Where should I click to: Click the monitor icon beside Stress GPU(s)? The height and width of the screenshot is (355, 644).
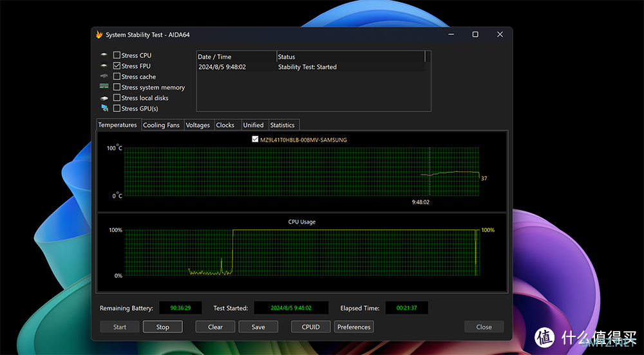pos(105,108)
